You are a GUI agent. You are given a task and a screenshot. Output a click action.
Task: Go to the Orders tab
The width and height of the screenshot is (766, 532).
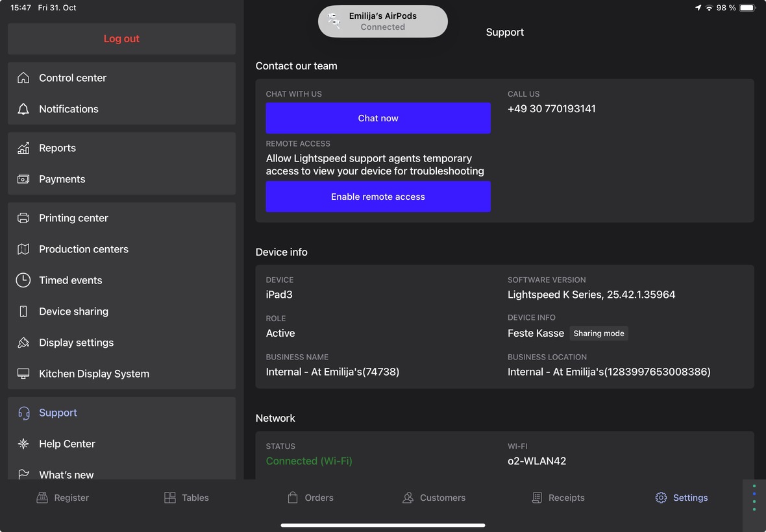click(310, 498)
